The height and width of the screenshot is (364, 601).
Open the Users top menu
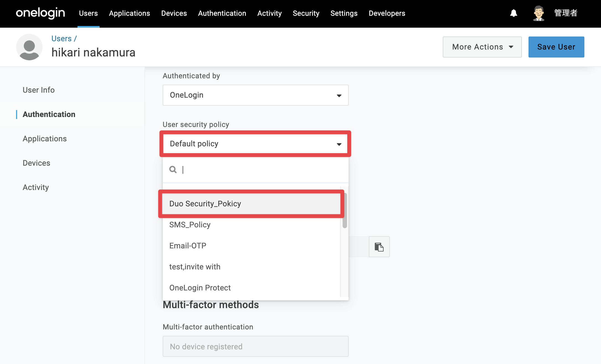[x=88, y=13]
